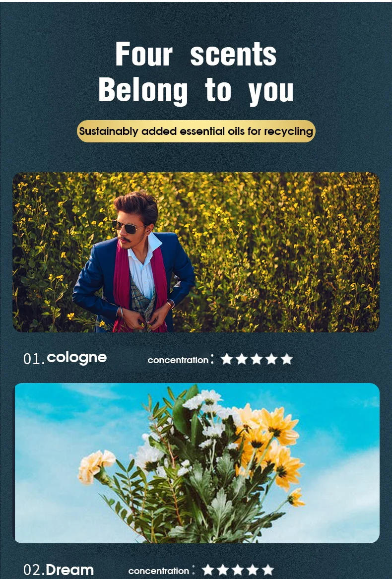Click the first star of Dream concentration

click(207, 570)
